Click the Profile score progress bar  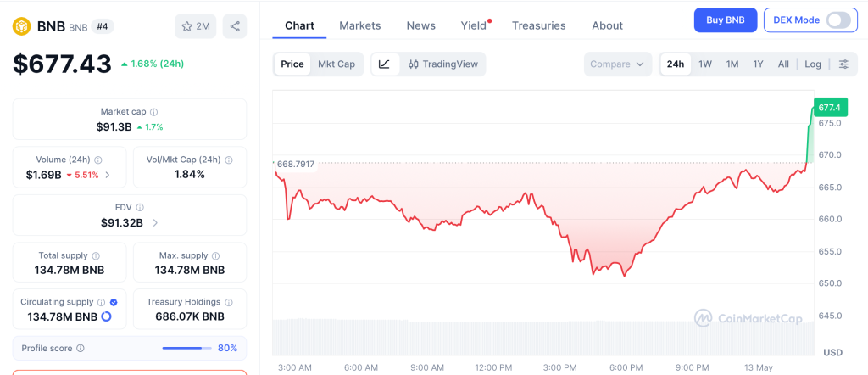click(186, 349)
